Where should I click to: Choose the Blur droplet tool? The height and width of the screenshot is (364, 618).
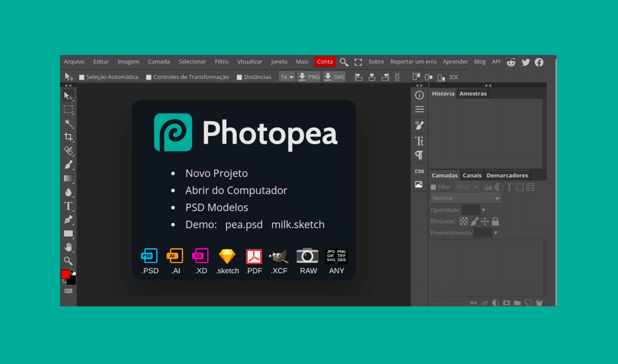click(68, 192)
